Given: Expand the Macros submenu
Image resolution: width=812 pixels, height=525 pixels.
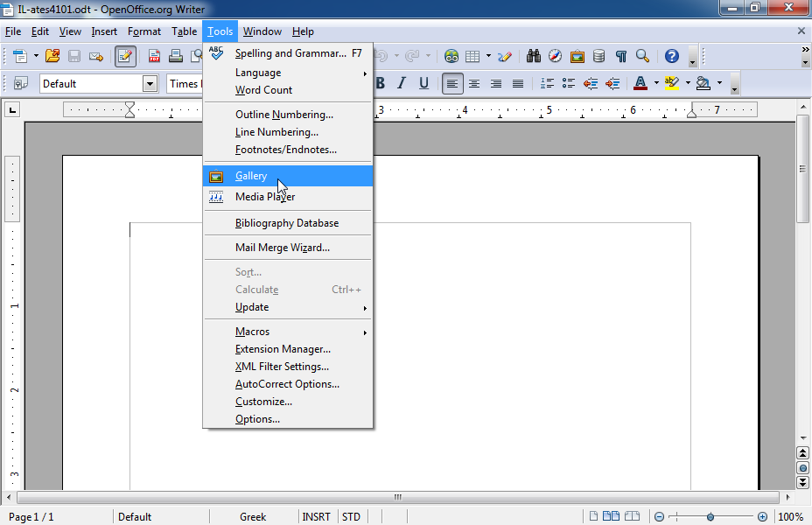Looking at the screenshot, I should tap(288, 332).
